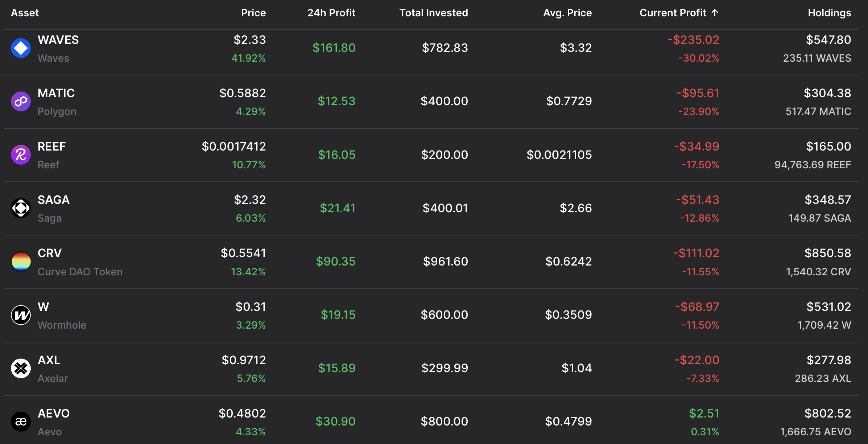Click AEVO's green current profit $2.51
868x444 pixels.
point(704,414)
